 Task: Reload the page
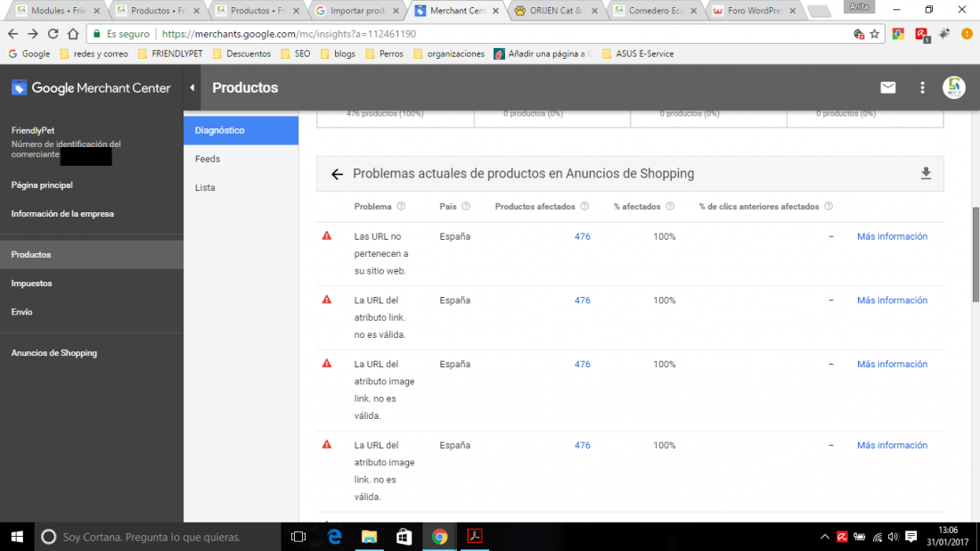click(x=53, y=34)
